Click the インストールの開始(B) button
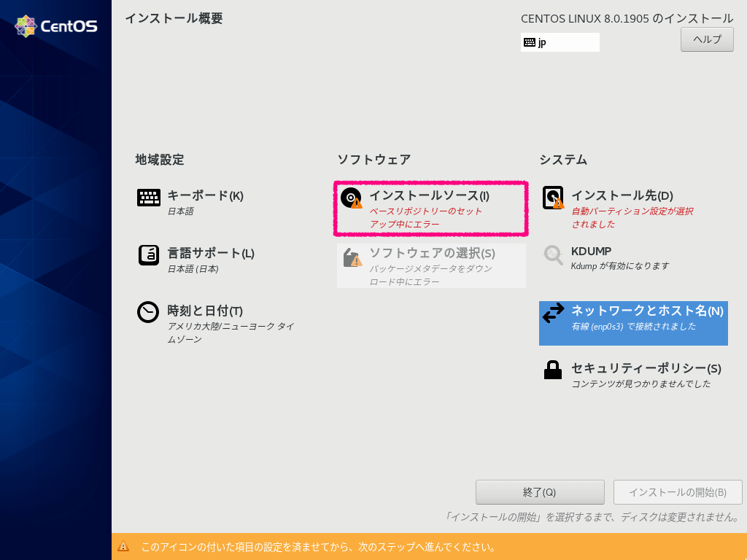Image resolution: width=747 pixels, height=560 pixels. point(678,492)
